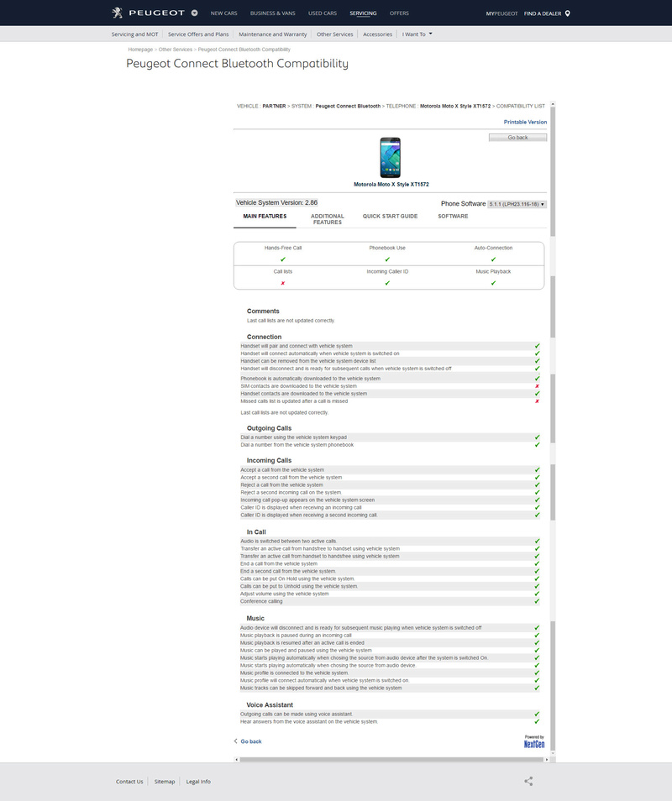
Task: Open Maintenance and Warranty
Action: point(273,34)
